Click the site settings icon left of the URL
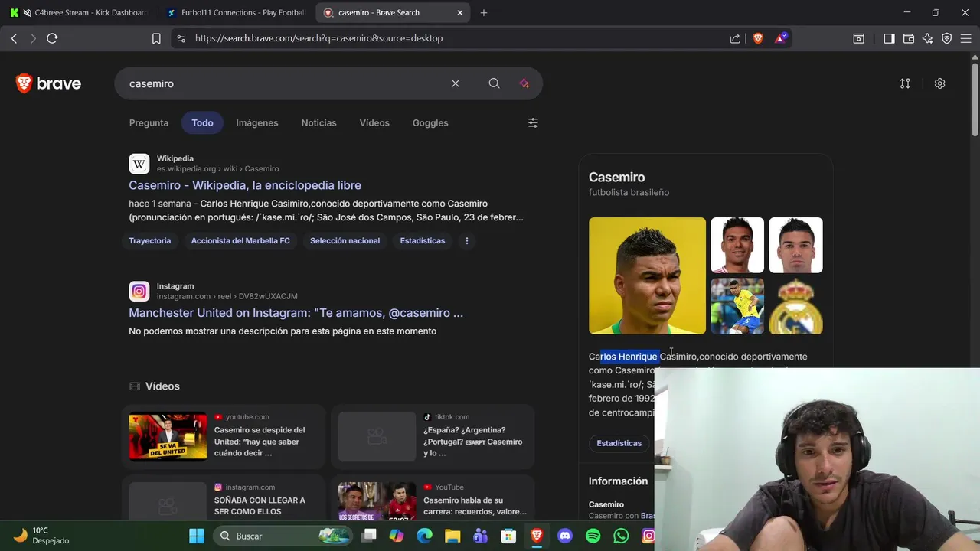Screen dimensions: 980x551 (181, 38)
